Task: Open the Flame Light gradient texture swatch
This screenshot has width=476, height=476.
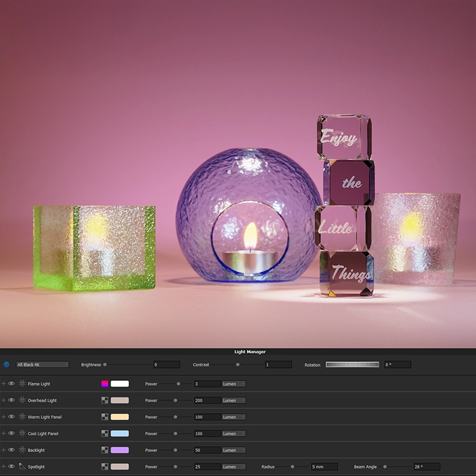Action: [105, 384]
